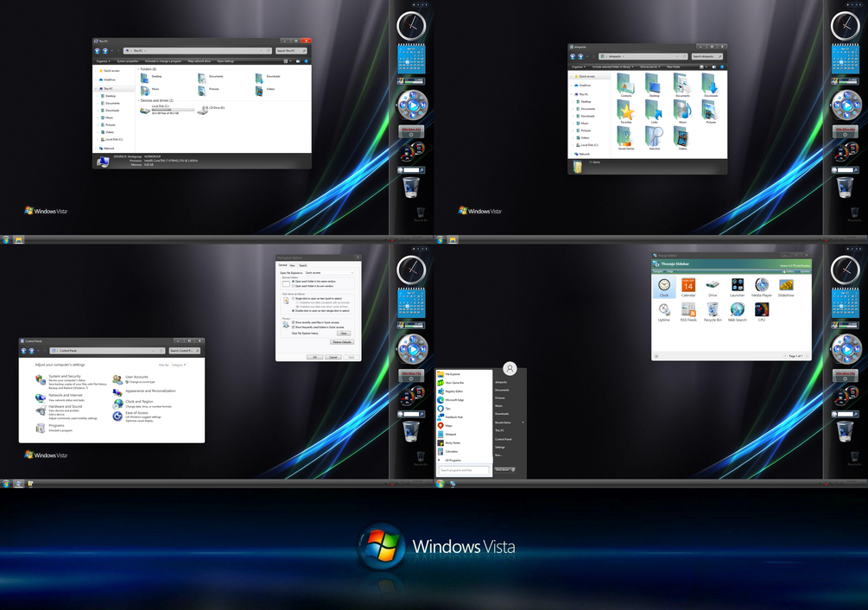
Task: Select 'Open each folder in the same window'
Action: tap(314, 281)
